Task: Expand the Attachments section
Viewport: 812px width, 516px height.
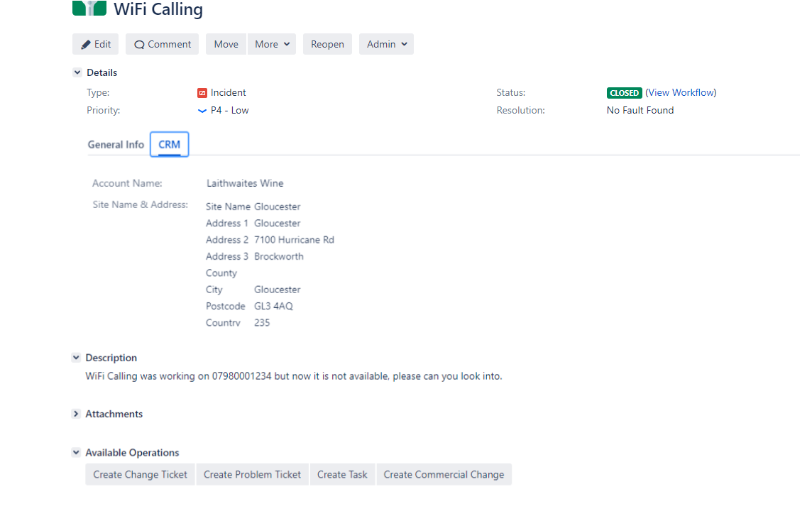Action: click(x=76, y=413)
